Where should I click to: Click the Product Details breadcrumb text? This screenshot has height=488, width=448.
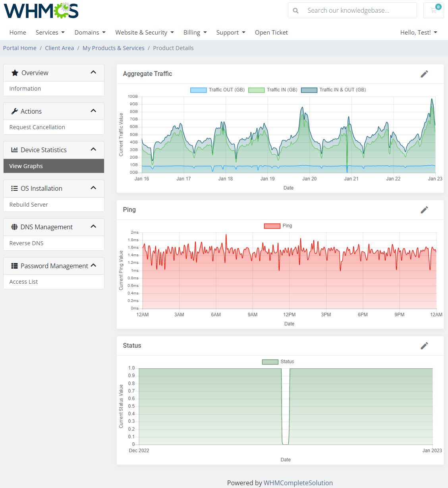(x=173, y=48)
